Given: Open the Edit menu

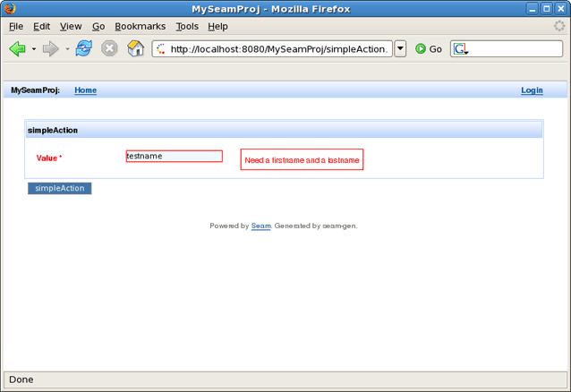Looking at the screenshot, I should click(41, 27).
